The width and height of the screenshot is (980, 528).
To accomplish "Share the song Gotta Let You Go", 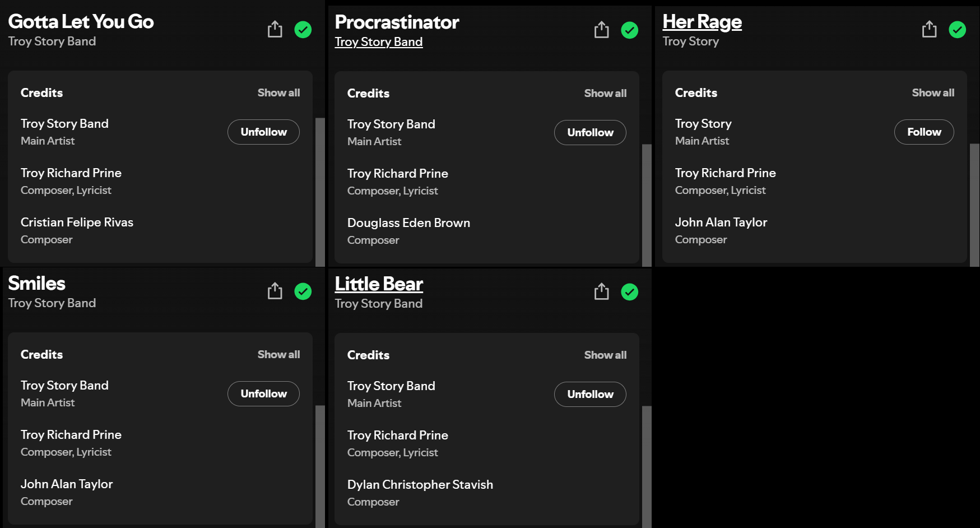I will 275,29.
